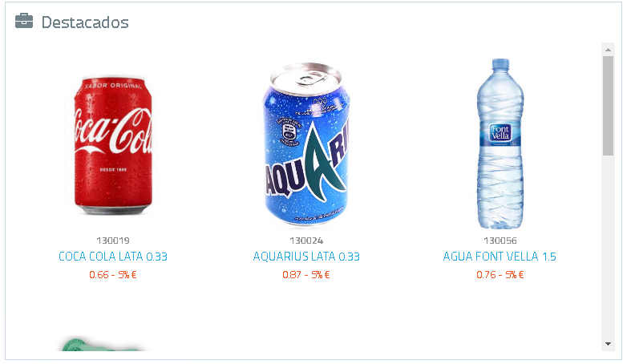Click product code 130056
The width and height of the screenshot is (627, 364).
click(x=500, y=241)
